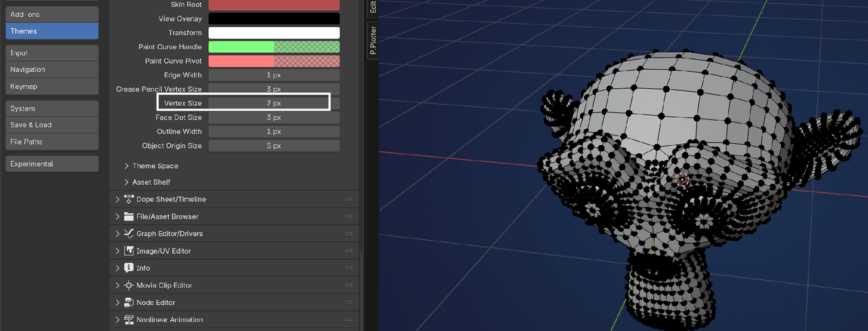Switch to the Navigation preferences section
The width and height of the screenshot is (868, 331).
(52, 70)
